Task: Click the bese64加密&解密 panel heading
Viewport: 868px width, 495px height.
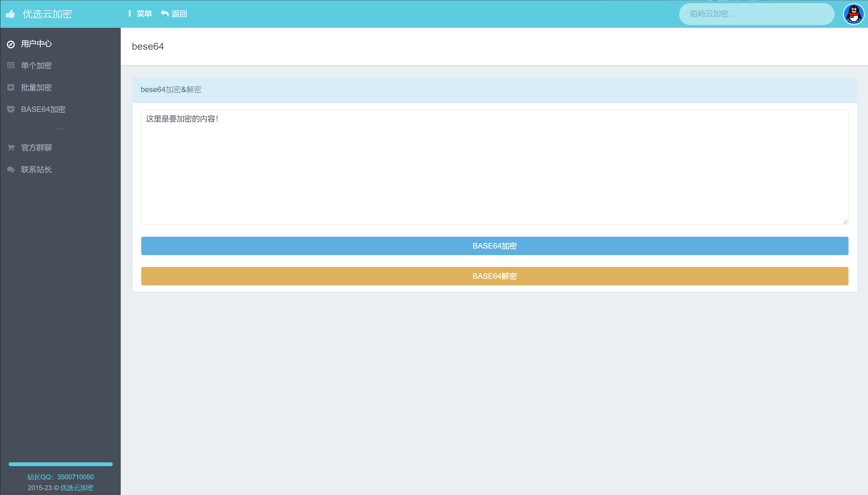Action: pos(171,90)
